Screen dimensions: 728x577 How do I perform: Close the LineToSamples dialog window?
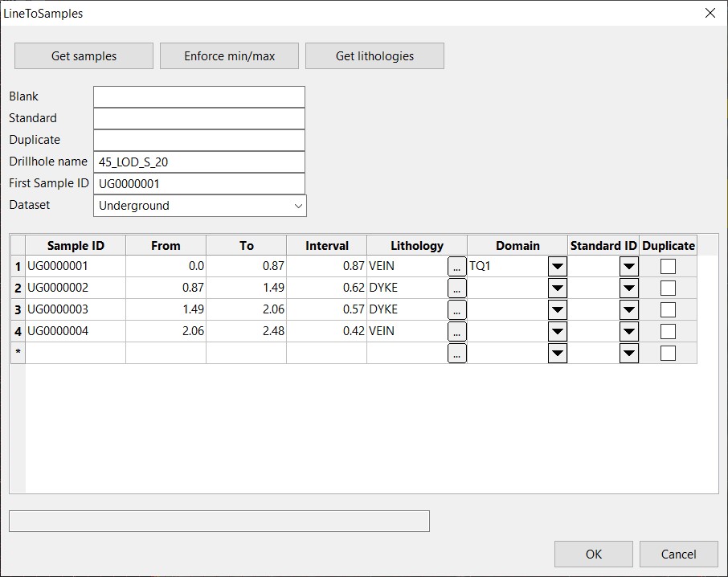pyautogui.click(x=710, y=13)
